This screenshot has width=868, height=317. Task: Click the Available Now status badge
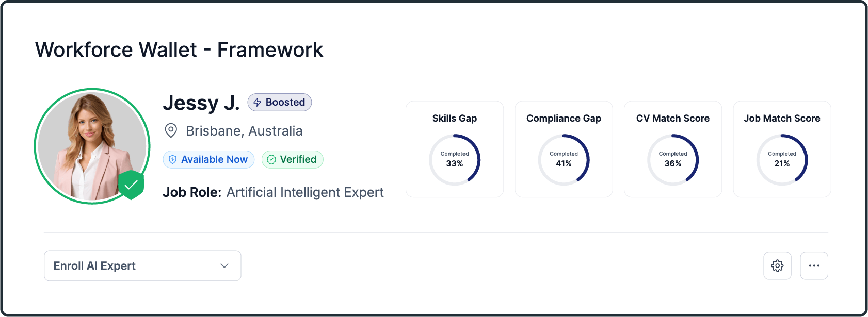click(208, 160)
